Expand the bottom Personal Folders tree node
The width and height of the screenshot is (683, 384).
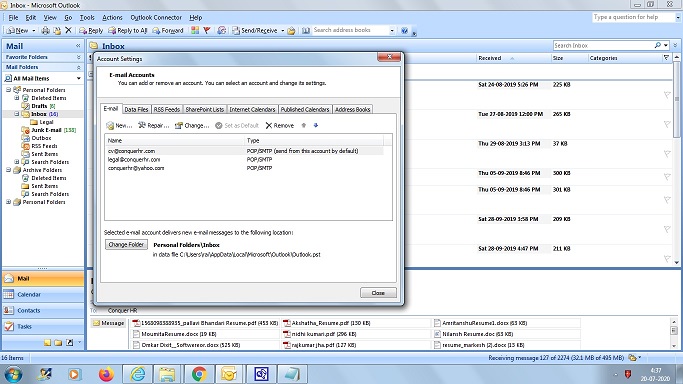8,202
